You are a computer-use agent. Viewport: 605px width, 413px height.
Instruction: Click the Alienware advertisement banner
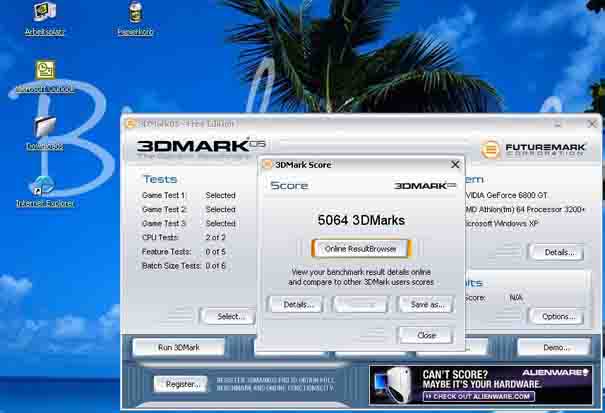pyautogui.click(x=481, y=385)
